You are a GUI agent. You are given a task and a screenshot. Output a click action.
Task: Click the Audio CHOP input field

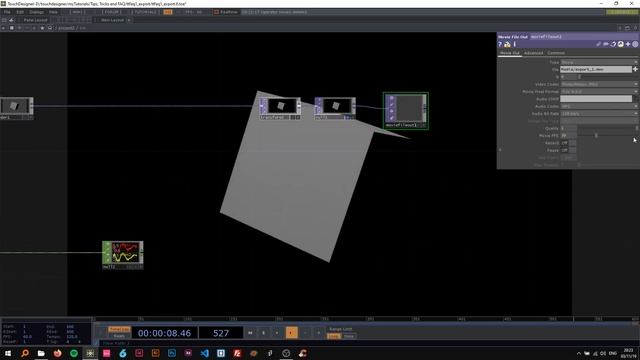coord(596,99)
